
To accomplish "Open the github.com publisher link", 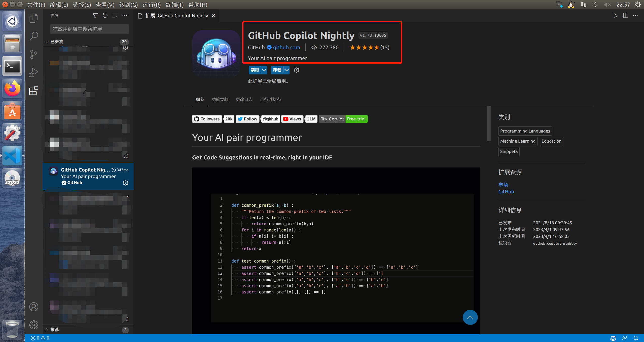I will click(287, 48).
